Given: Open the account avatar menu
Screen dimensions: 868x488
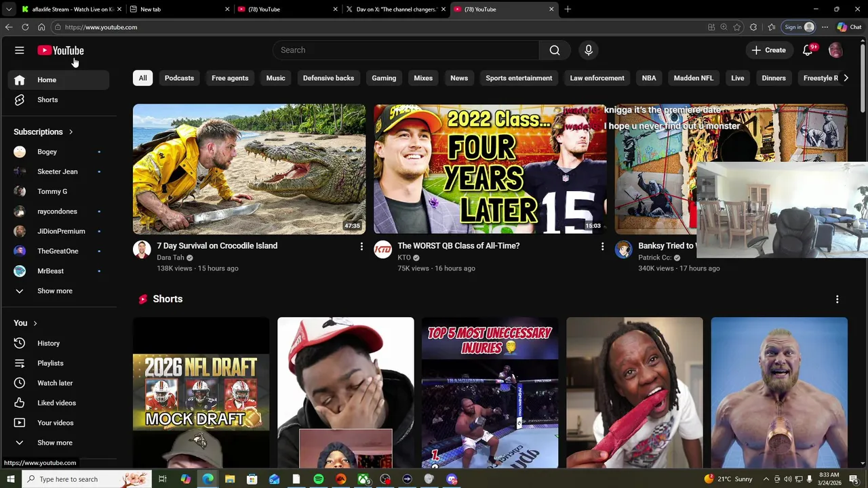Looking at the screenshot, I should pos(835,50).
